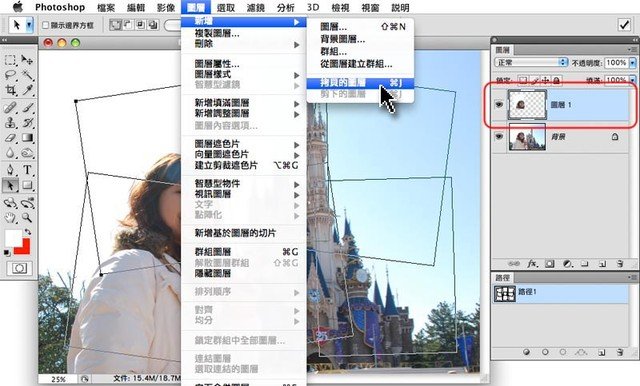Create new path in Paths panel
Image resolution: width=640 pixels, height=386 pixels.
pyautogui.click(x=602, y=352)
